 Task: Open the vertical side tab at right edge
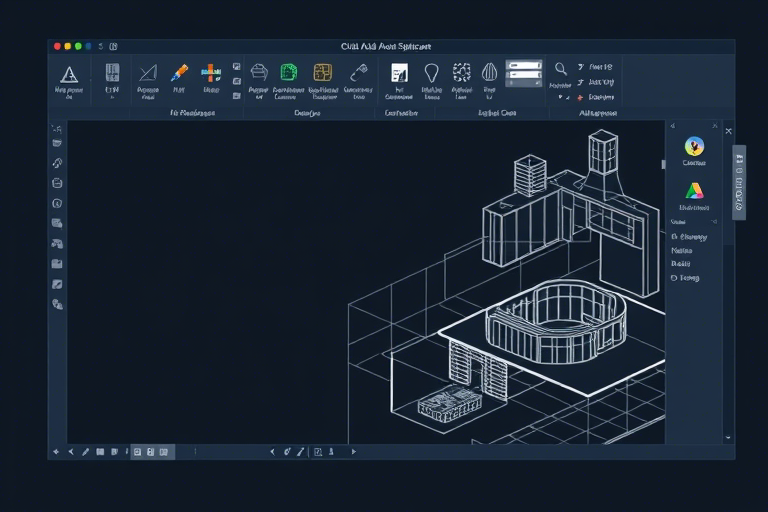[x=739, y=182]
